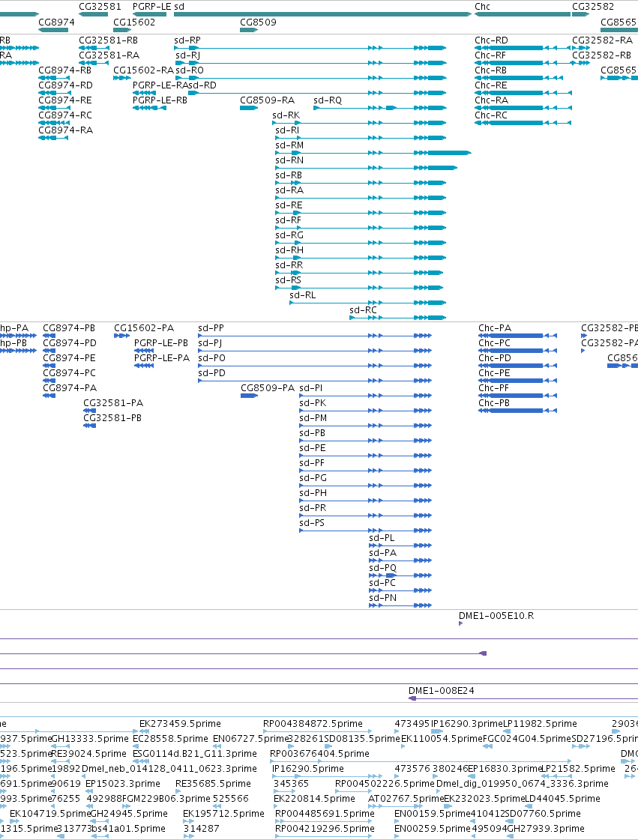Click the CG8509 gene label
Image resolution: width=638 pixels, height=840 pixels.
[258, 22]
